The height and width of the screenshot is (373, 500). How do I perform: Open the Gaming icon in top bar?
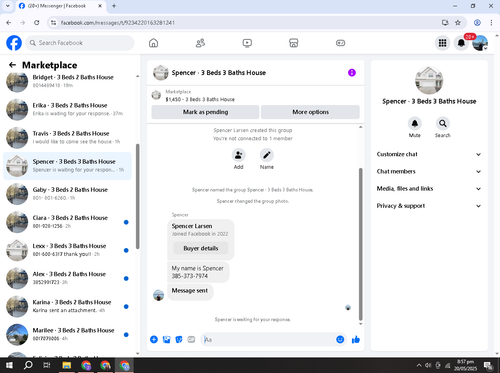coord(340,43)
